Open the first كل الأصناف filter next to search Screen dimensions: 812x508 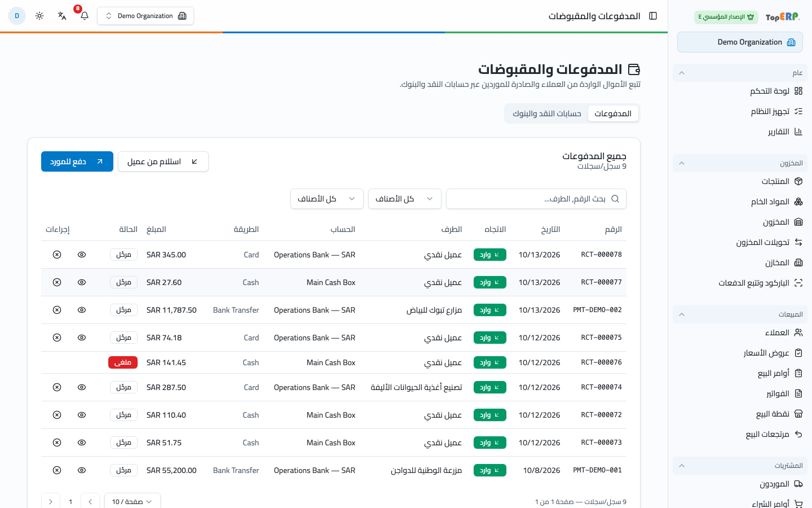tap(405, 199)
